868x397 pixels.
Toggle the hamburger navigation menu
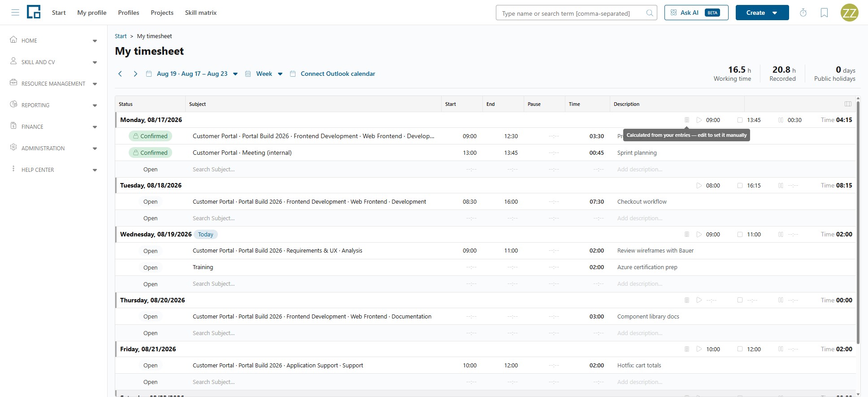pos(15,13)
